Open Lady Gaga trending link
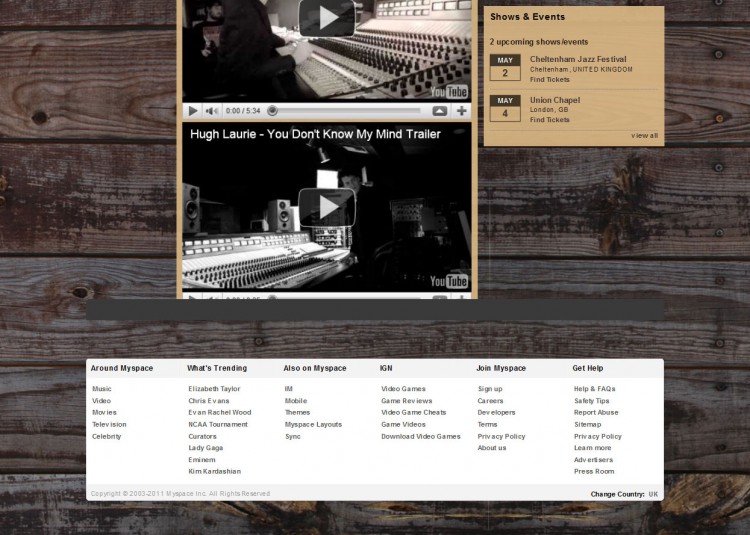This screenshot has width=750, height=535. click(206, 448)
